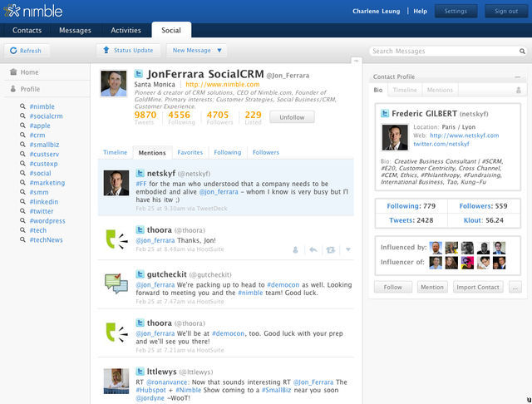Select the Bio tab in Contact Profile
Viewport: 532px width, 404px height.
pyautogui.click(x=378, y=90)
